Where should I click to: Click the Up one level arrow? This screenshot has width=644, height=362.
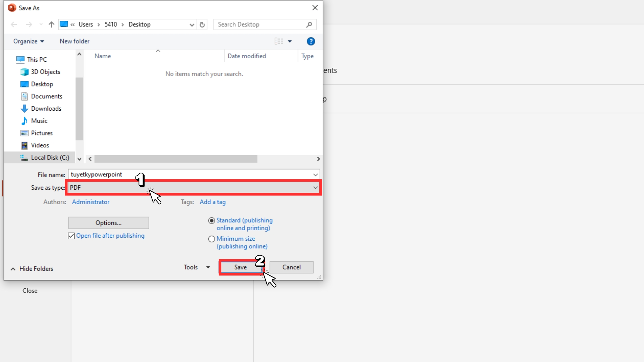coord(51,24)
